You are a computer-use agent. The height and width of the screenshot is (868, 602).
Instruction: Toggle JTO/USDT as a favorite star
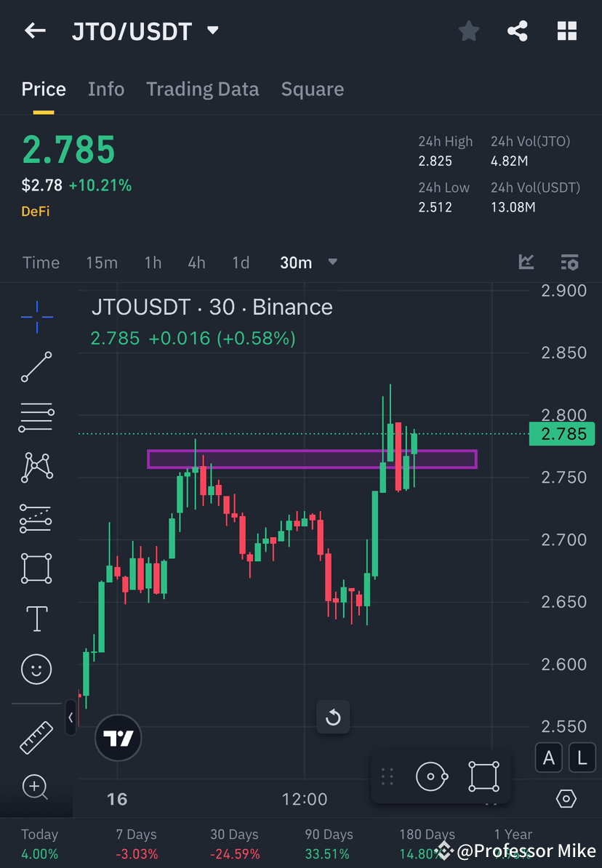coord(468,31)
